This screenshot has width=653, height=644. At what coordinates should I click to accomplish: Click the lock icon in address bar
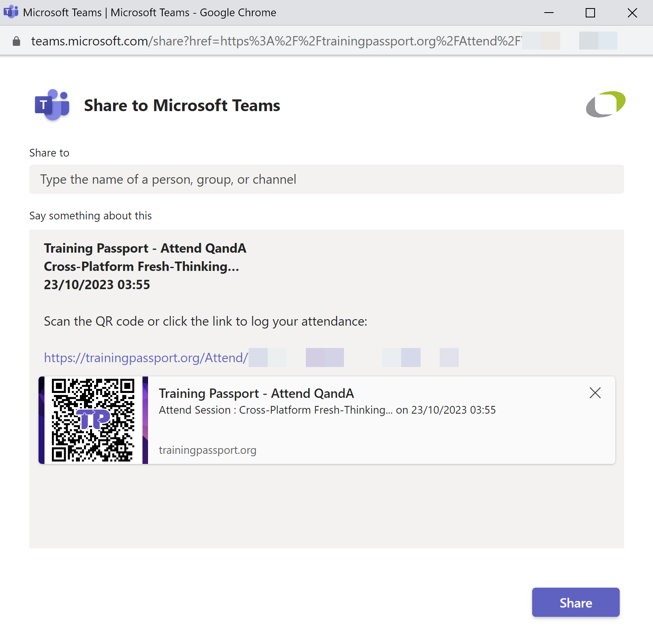(16, 41)
